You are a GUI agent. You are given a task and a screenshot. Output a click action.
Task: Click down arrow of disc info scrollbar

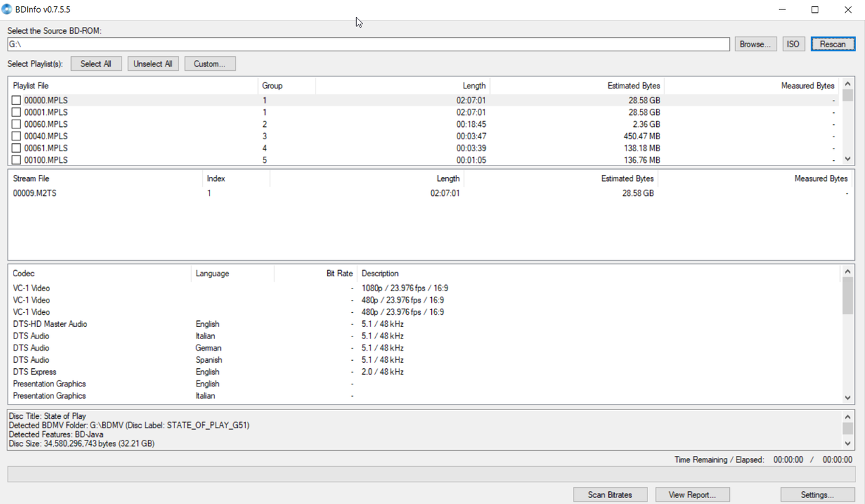tap(847, 444)
